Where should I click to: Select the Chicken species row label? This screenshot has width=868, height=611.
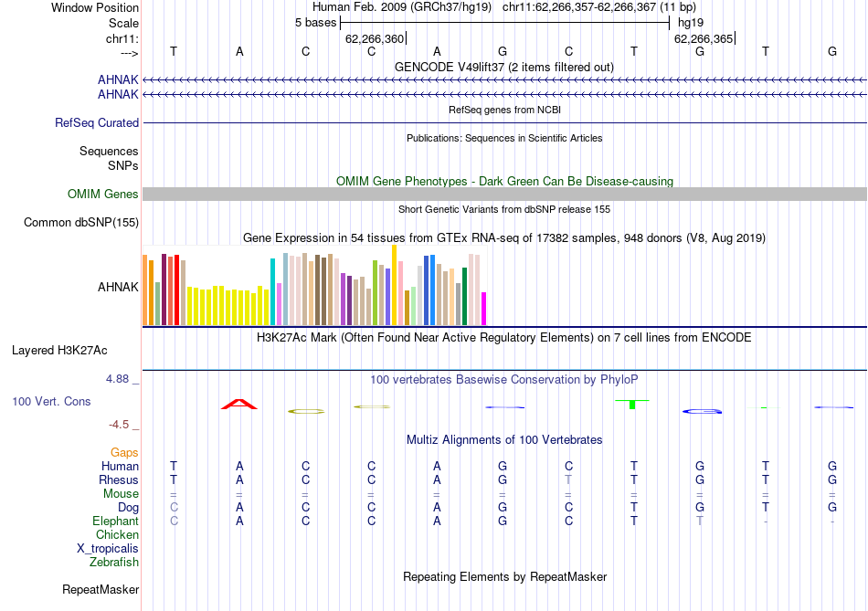[x=117, y=534]
